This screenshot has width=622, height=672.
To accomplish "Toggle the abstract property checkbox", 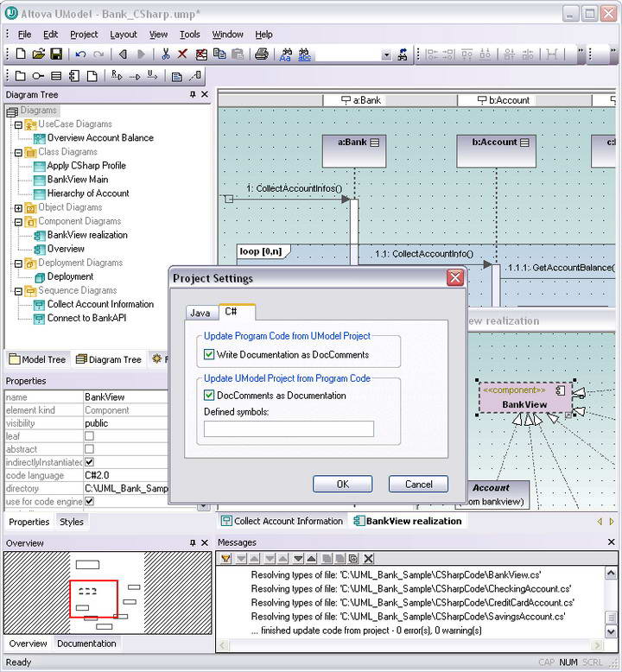I will pyautogui.click(x=89, y=449).
